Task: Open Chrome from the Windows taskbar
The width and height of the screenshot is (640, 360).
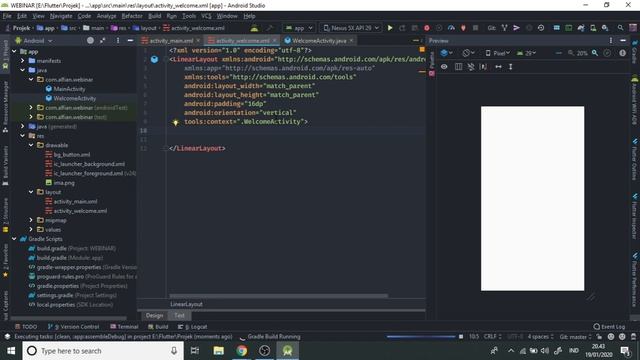Action: pos(241,351)
